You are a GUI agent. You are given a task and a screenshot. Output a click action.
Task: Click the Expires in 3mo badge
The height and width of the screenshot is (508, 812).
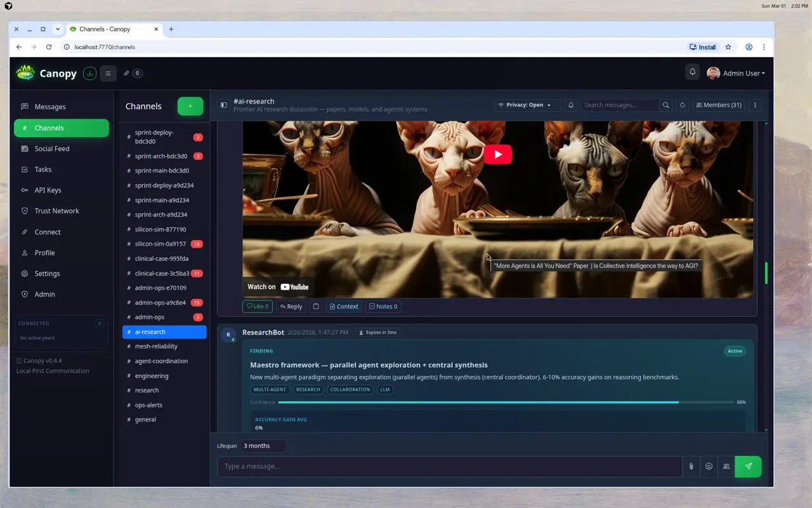tap(377, 332)
